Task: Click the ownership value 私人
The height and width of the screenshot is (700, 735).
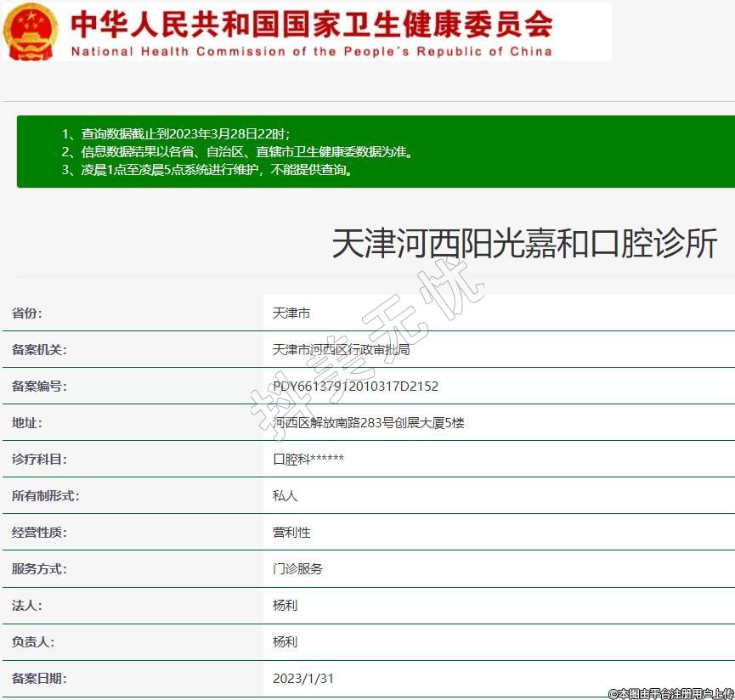Action: coord(285,496)
